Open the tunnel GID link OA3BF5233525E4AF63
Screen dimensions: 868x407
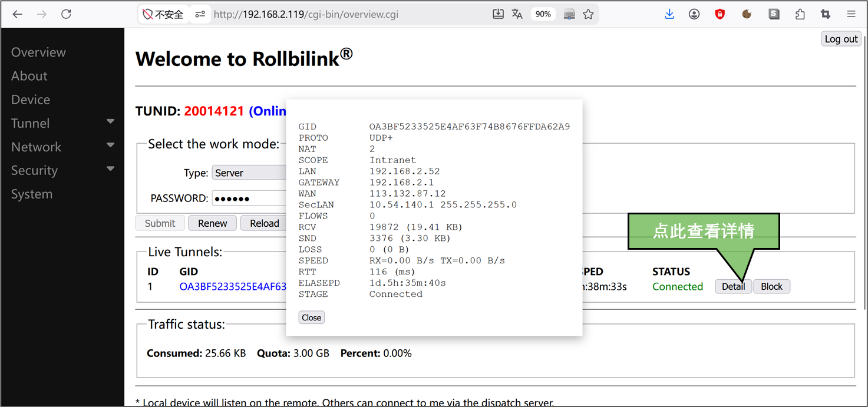pos(233,287)
